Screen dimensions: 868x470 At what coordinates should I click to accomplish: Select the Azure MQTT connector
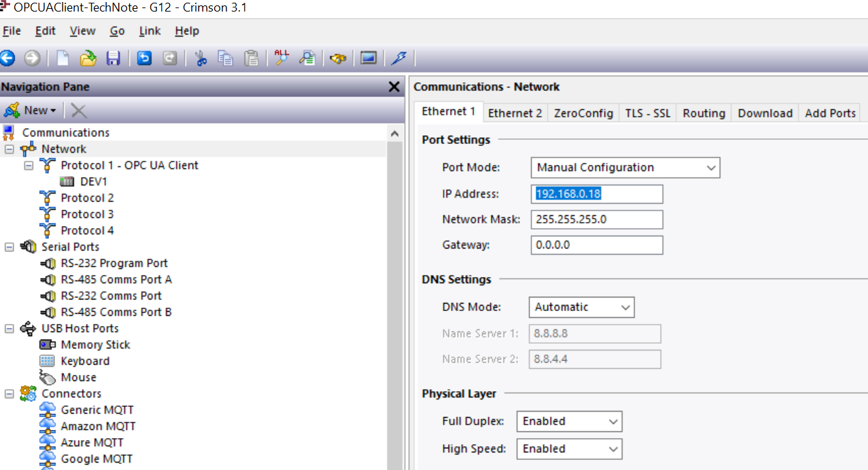(x=93, y=442)
